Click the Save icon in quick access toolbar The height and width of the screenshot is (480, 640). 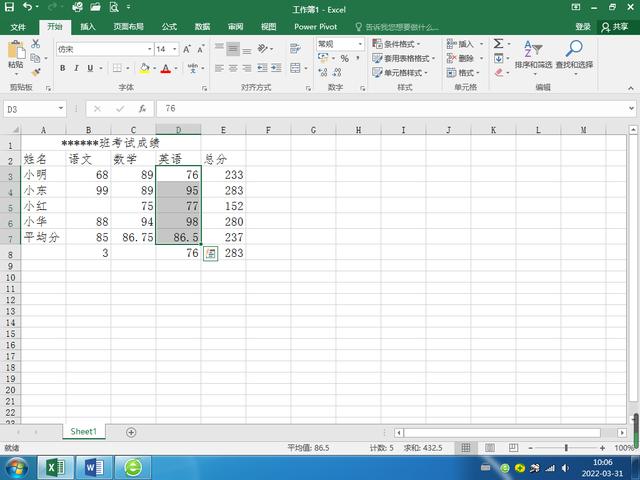9,7
